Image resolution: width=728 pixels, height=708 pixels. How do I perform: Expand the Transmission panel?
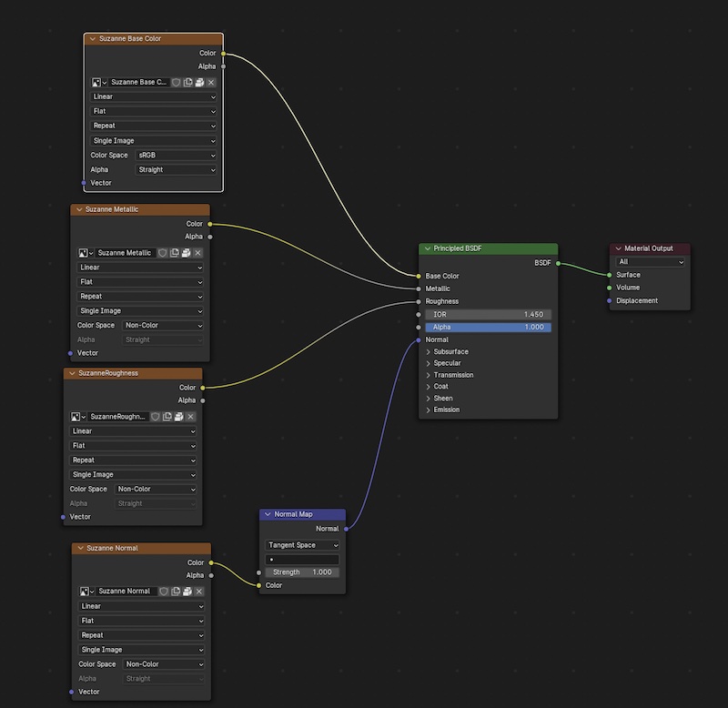click(428, 375)
